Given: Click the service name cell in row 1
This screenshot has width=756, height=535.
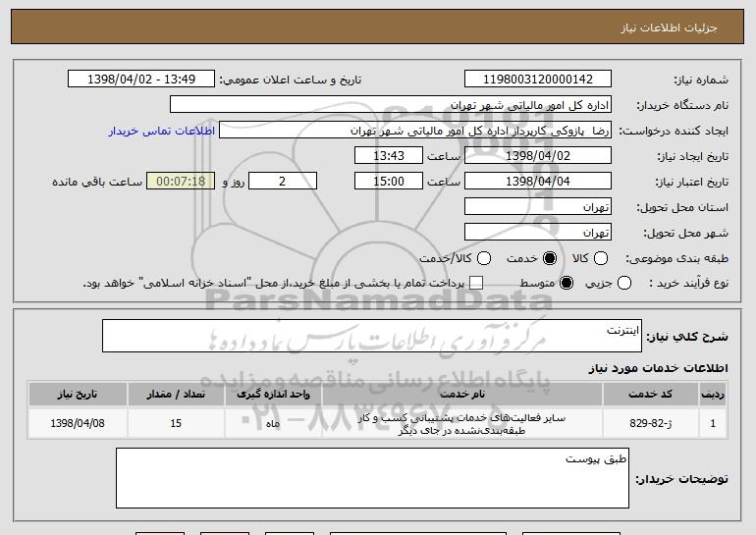Looking at the screenshot, I should pos(462,424).
